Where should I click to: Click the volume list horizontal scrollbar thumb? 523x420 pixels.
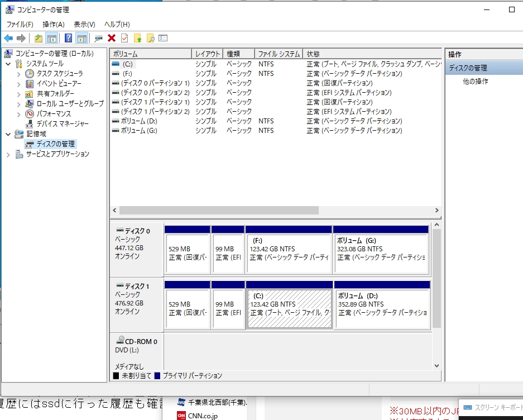(219, 211)
